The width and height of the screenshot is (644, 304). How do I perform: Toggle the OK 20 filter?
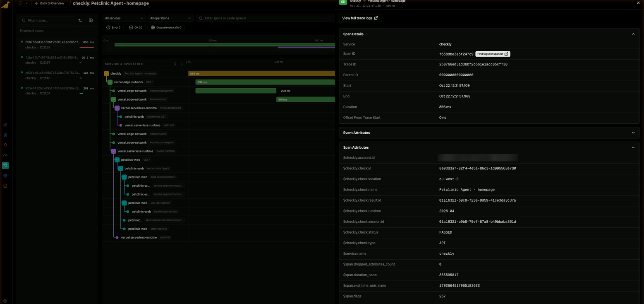[136, 27]
